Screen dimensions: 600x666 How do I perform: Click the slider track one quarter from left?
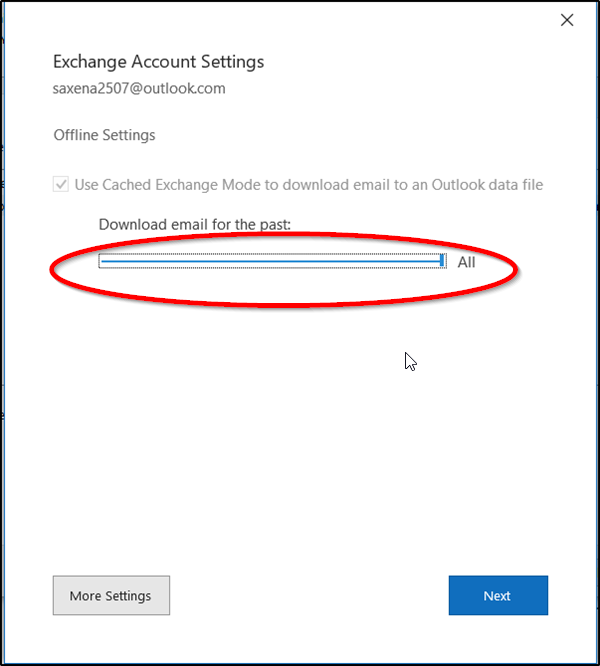coord(186,261)
